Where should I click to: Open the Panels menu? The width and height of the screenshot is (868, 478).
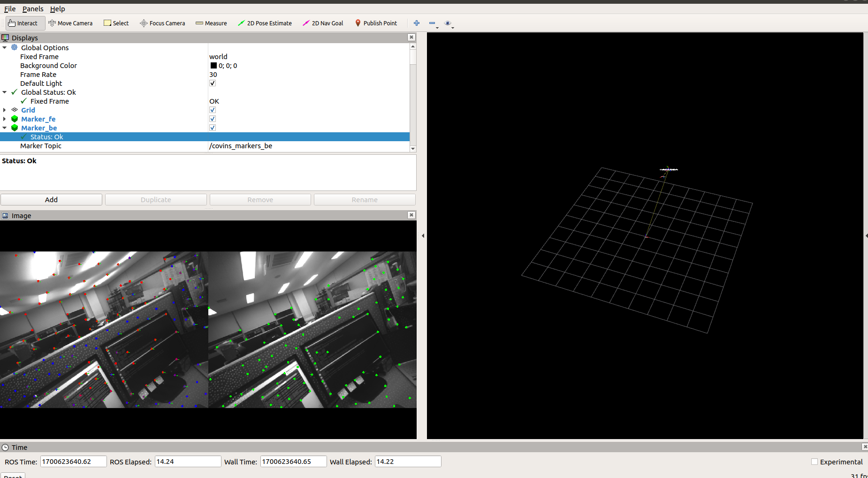(33, 8)
